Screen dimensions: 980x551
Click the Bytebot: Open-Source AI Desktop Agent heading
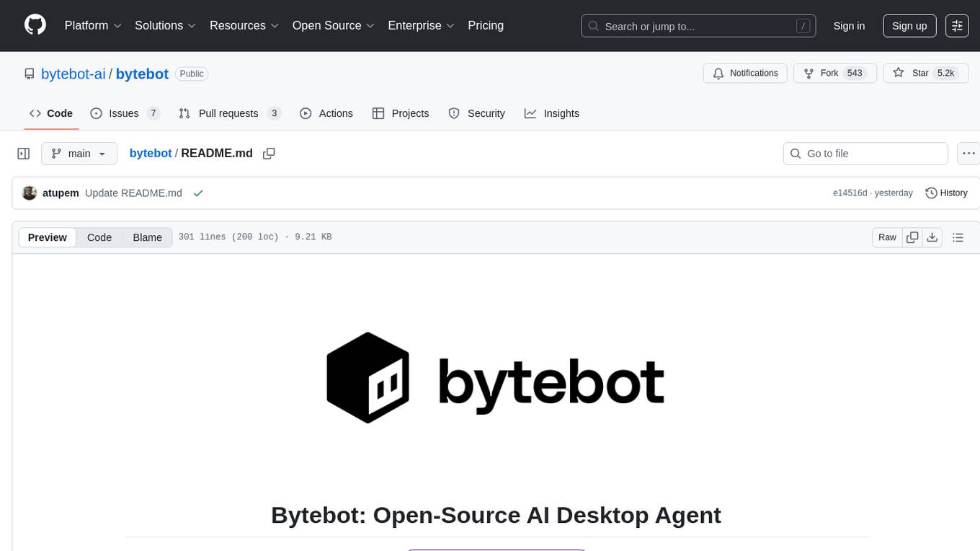(496, 515)
